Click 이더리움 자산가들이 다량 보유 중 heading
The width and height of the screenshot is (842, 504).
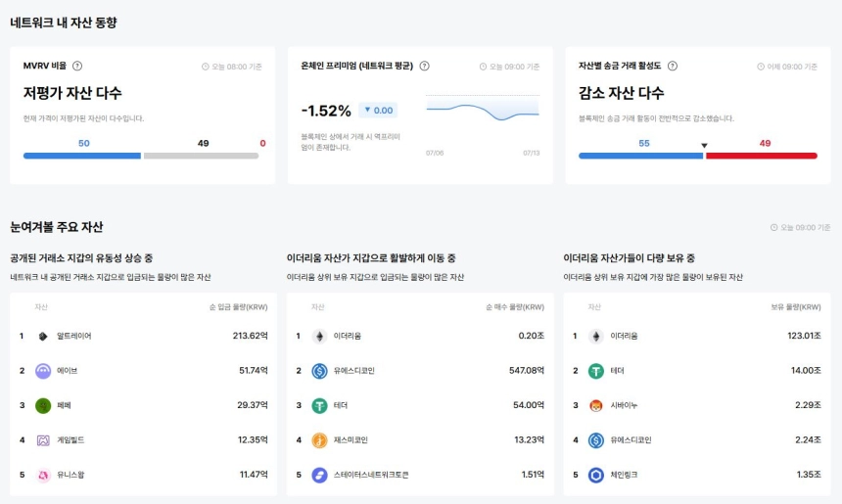coord(629,258)
